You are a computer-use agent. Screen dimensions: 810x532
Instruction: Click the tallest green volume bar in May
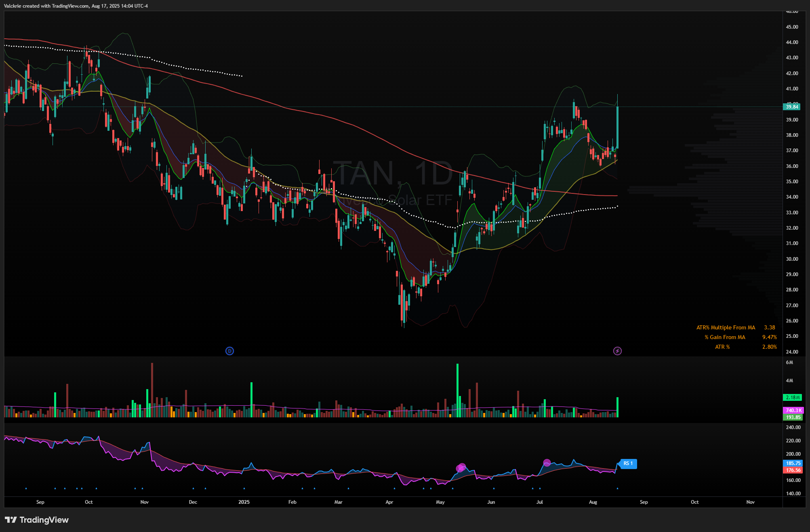[x=457, y=390]
